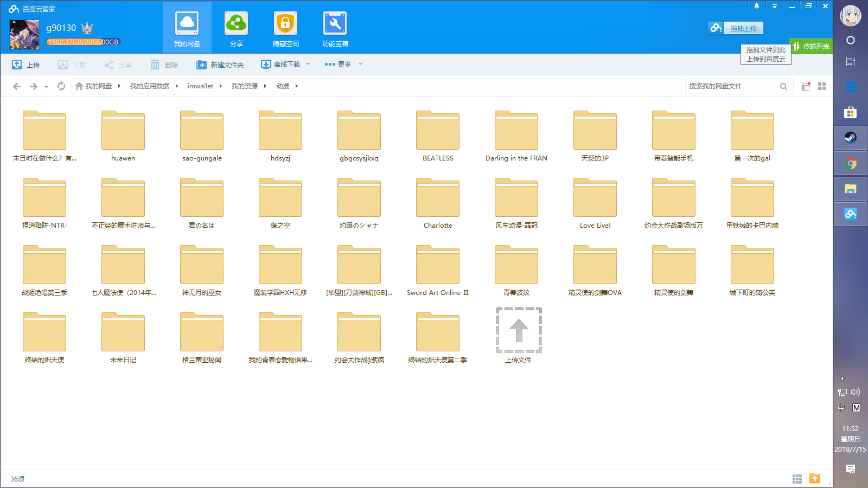
Task: Select the 我的资源 breadcrumb item
Action: pyautogui.click(x=244, y=86)
